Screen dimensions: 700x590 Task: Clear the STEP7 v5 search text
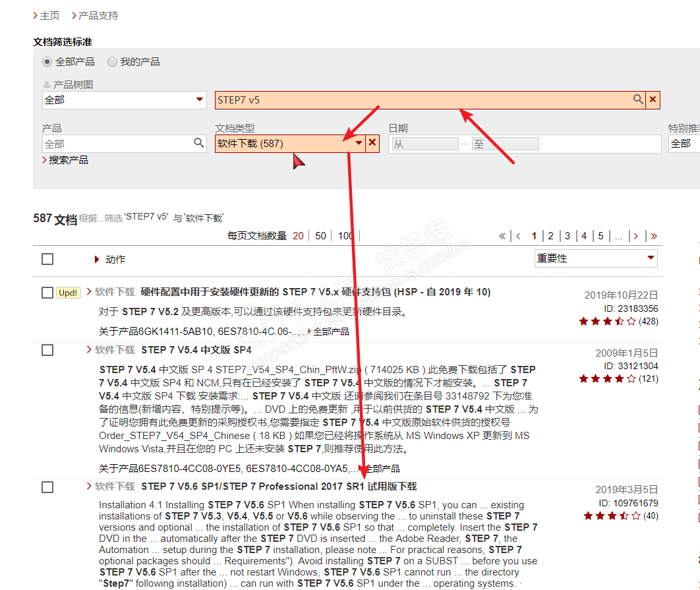click(x=653, y=100)
